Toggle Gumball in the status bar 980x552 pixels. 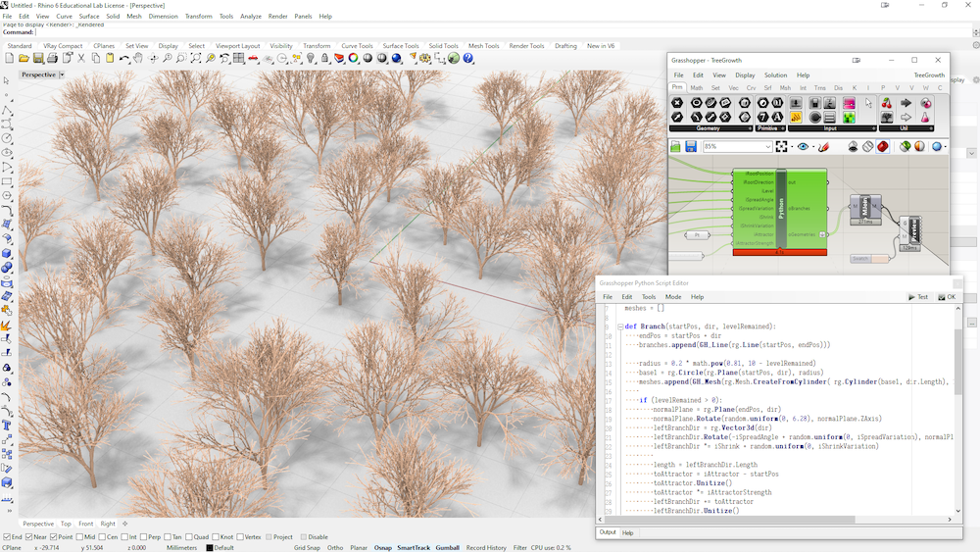[x=448, y=548]
